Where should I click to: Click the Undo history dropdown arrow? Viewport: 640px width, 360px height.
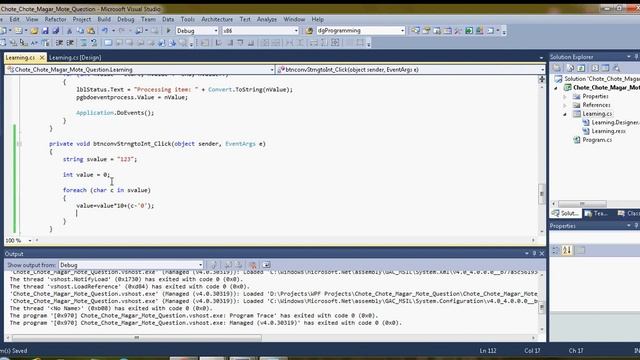(x=113, y=31)
